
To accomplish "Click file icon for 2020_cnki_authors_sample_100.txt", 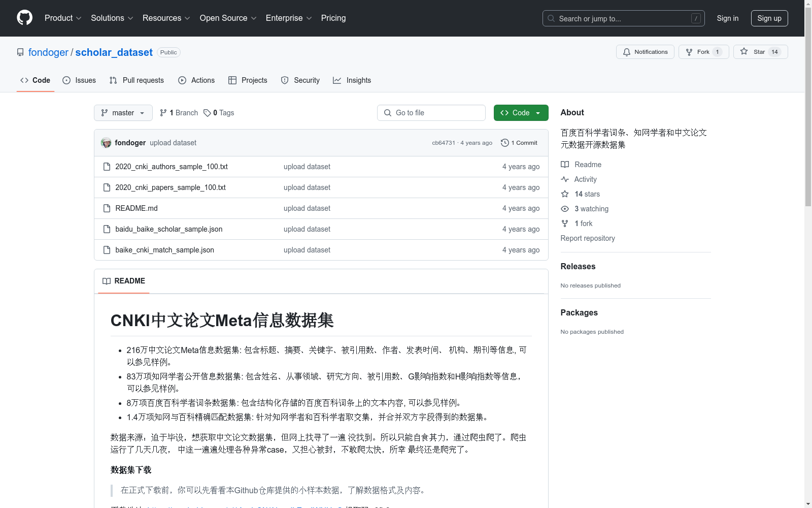I will click(107, 167).
